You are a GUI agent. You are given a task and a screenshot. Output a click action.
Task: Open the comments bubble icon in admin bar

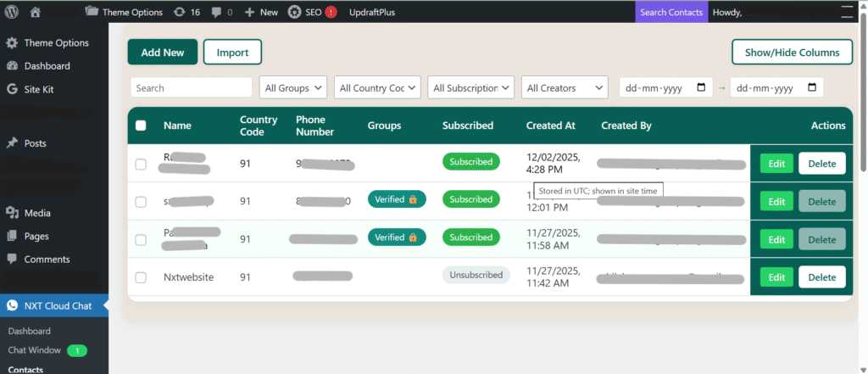pos(218,12)
